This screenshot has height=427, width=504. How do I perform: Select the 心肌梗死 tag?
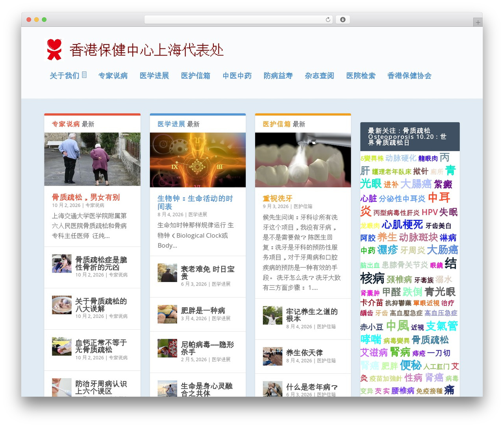click(402, 225)
